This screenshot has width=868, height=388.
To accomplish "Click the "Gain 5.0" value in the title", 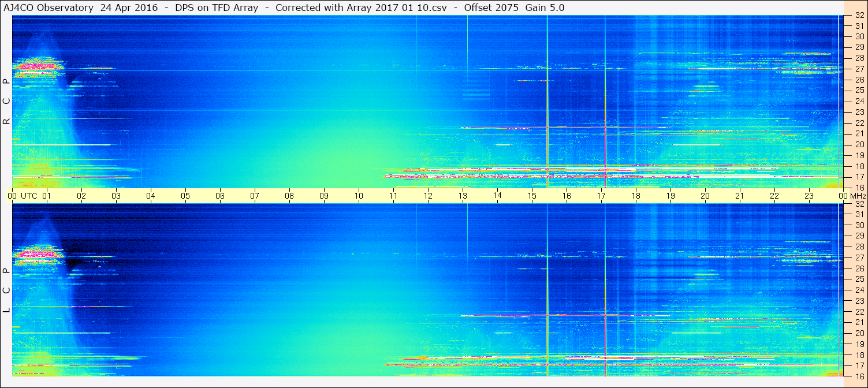I will click(x=545, y=8).
